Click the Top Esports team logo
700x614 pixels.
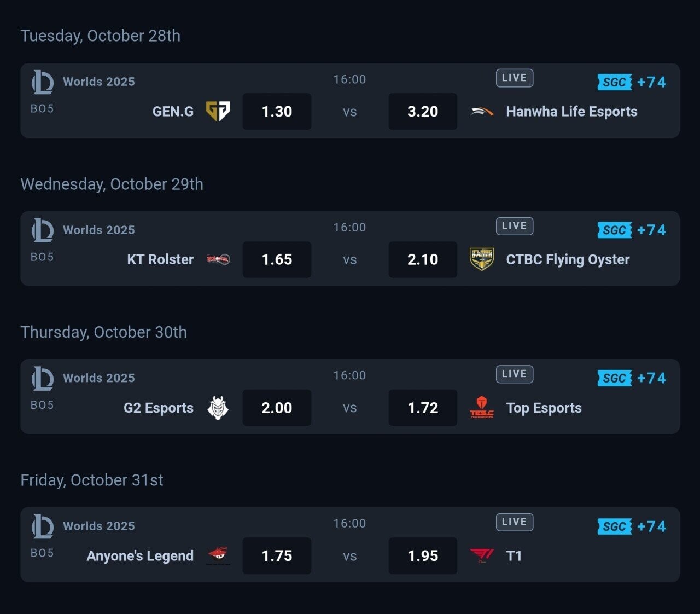tap(482, 408)
